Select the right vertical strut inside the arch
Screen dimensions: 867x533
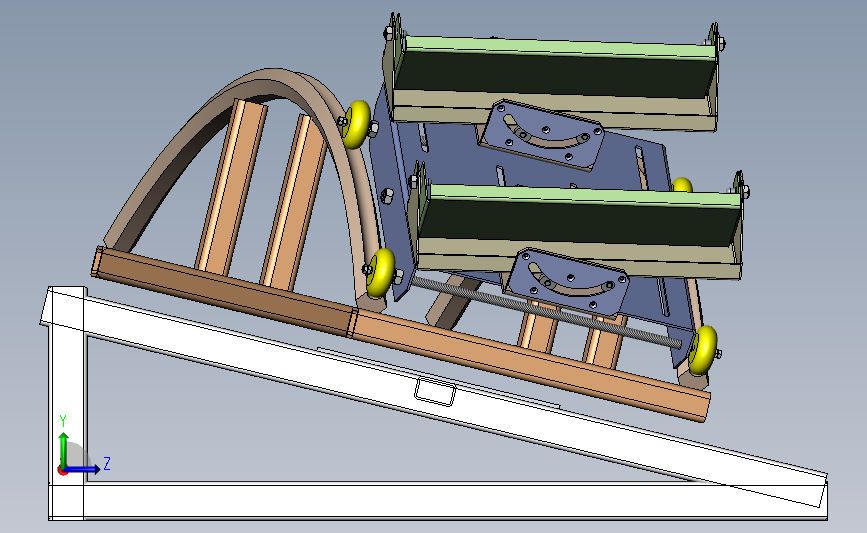pos(293,202)
